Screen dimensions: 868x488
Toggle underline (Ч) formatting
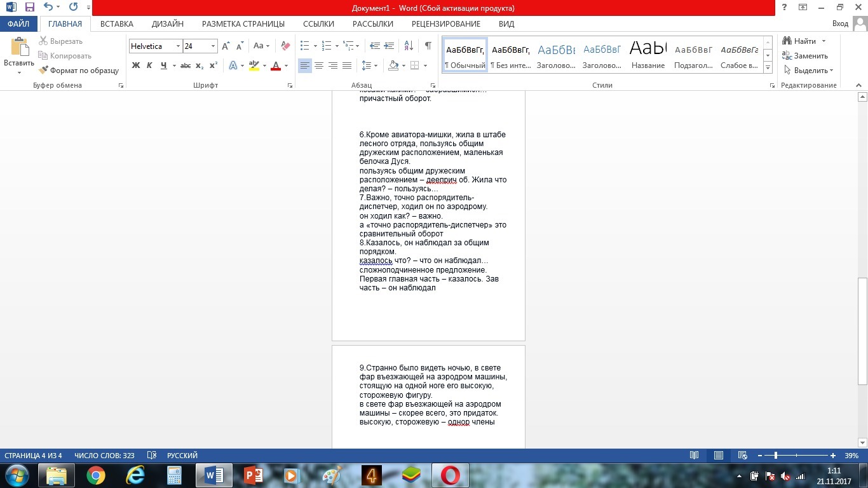tap(164, 65)
